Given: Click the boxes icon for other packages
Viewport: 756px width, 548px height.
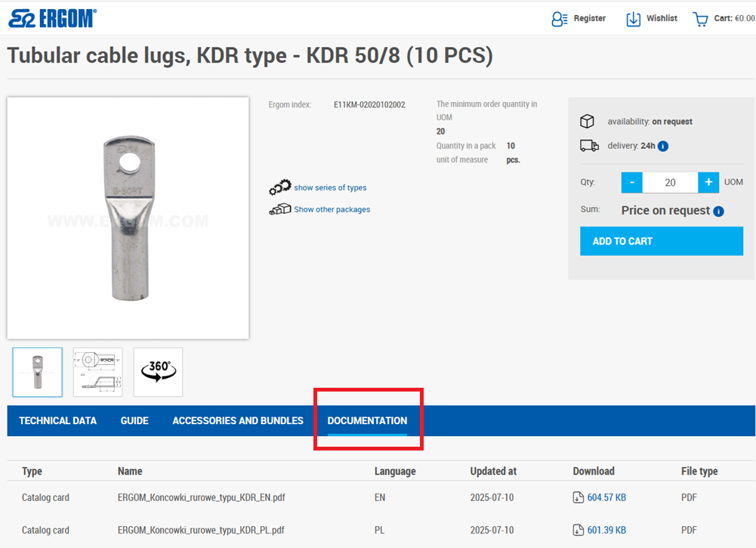Looking at the screenshot, I should 279,209.
